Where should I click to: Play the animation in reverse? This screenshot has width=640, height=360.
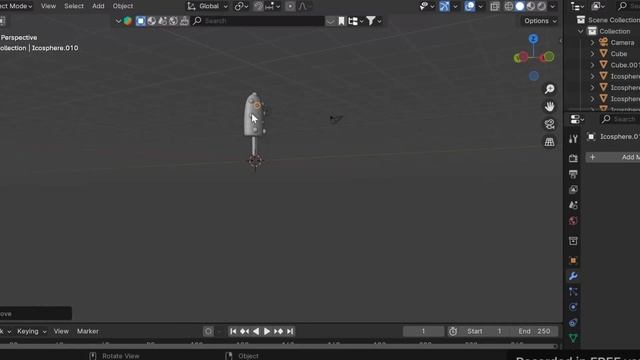tap(256, 331)
